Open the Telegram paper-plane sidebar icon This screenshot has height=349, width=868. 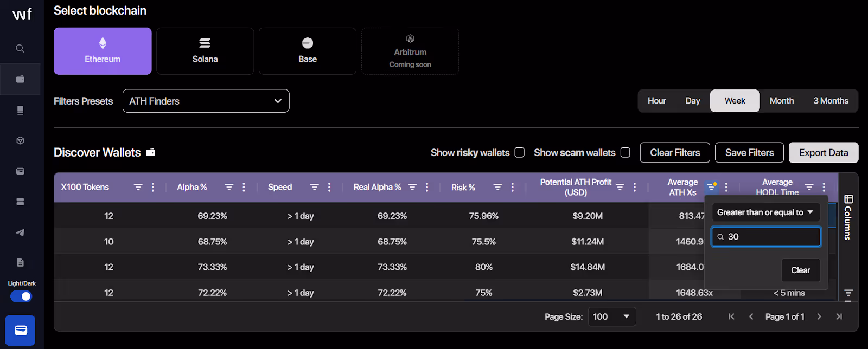[20, 232]
